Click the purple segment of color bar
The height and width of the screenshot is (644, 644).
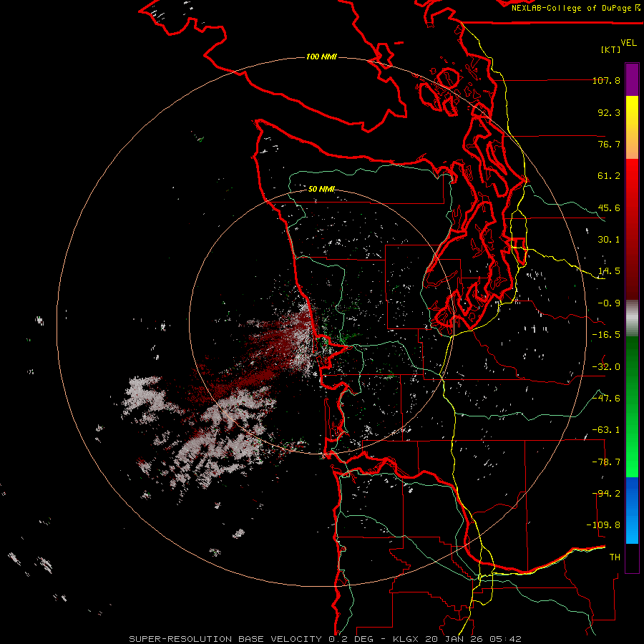(632, 79)
